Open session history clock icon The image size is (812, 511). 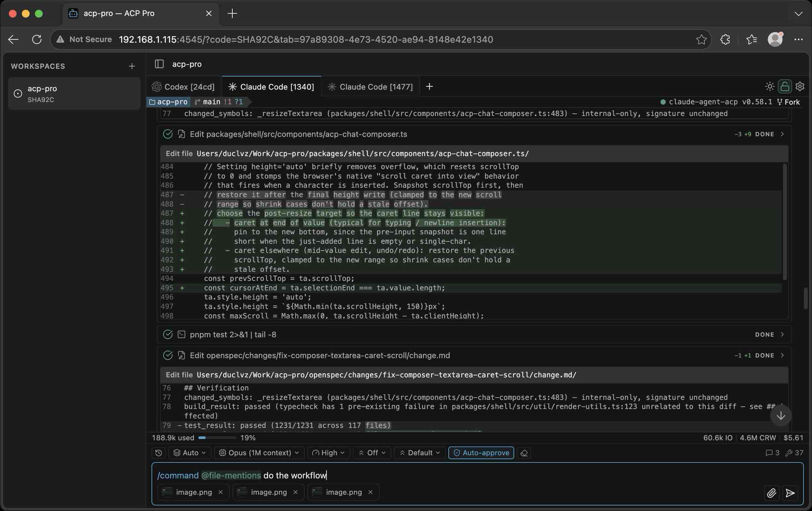(x=158, y=453)
